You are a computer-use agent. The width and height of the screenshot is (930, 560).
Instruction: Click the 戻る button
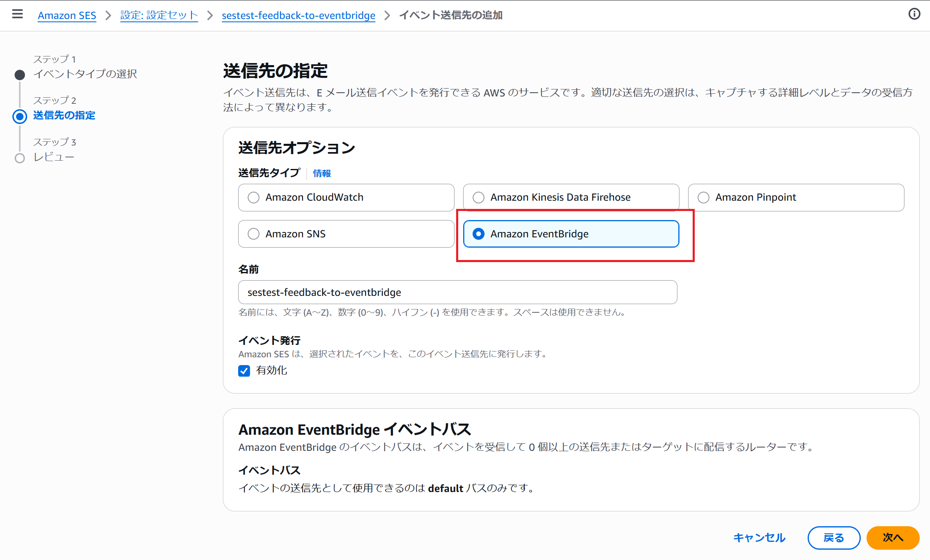pos(834,538)
